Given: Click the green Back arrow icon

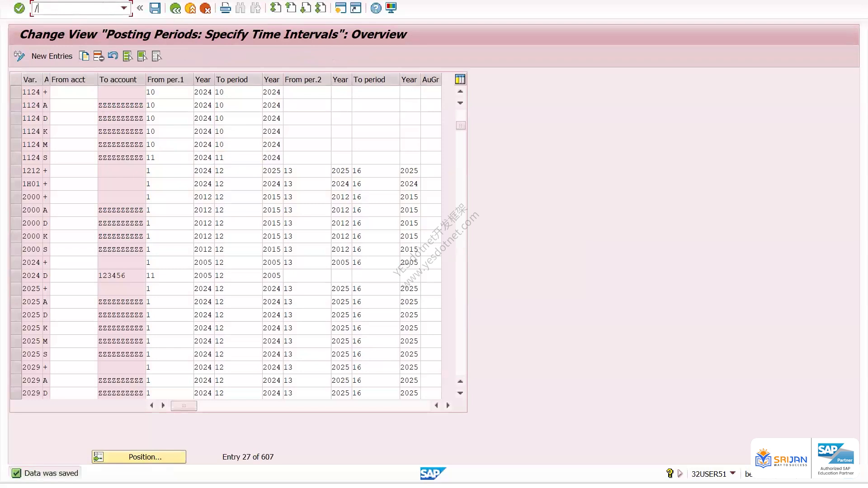Looking at the screenshot, I should point(175,8).
